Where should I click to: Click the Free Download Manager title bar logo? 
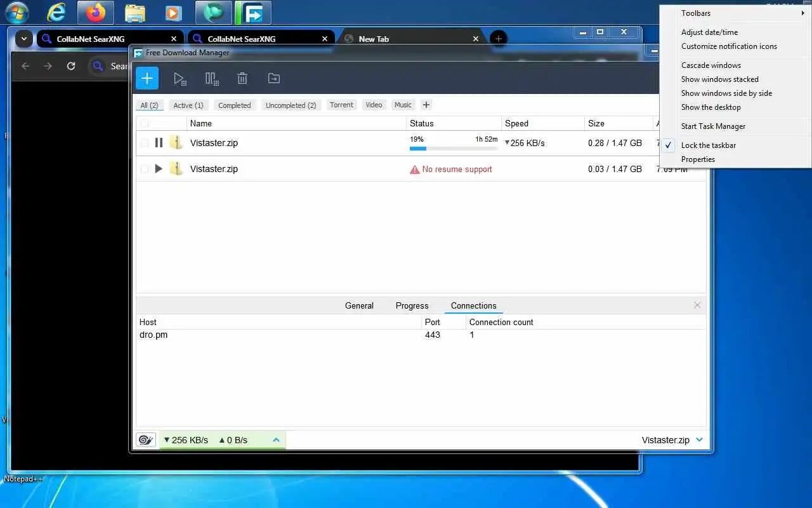point(138,53)
